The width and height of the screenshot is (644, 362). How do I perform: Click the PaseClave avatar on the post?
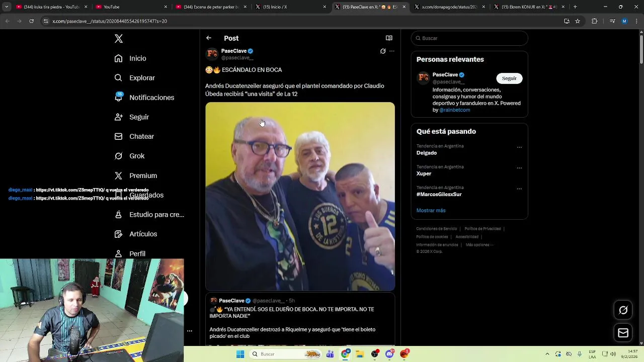212,54
